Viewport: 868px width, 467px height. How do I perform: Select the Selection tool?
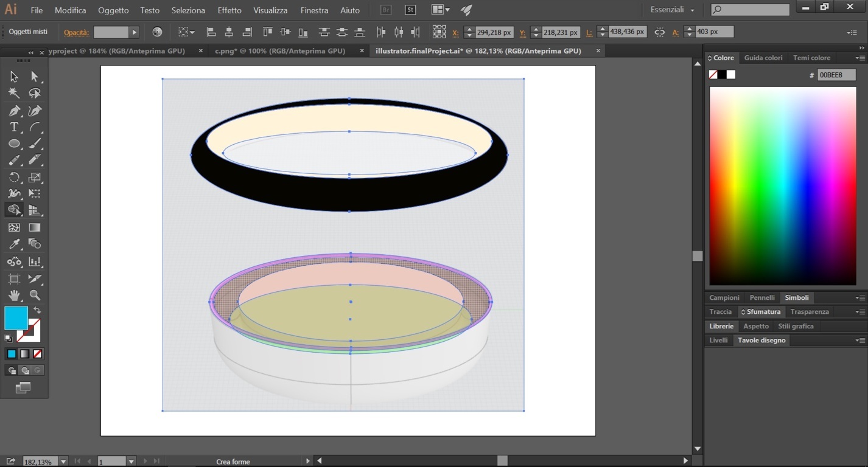point(13,76)
